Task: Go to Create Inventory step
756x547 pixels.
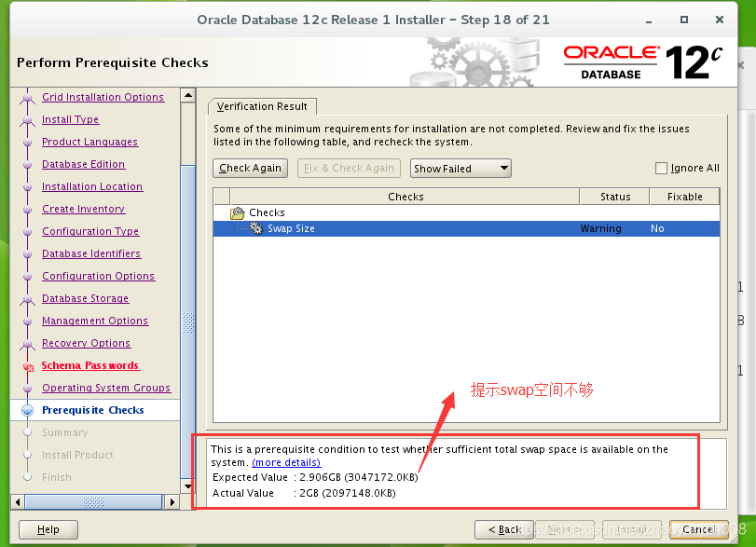Action: click(83, 209)
